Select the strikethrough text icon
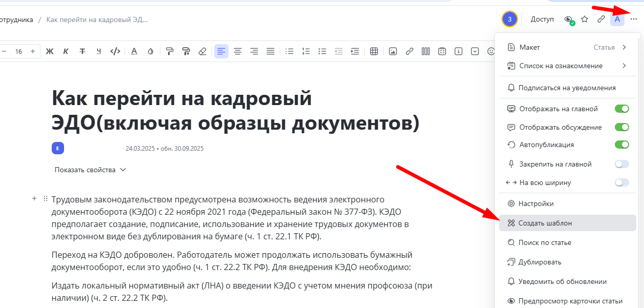This screenshot has width=644, height=308. (82, 51)
